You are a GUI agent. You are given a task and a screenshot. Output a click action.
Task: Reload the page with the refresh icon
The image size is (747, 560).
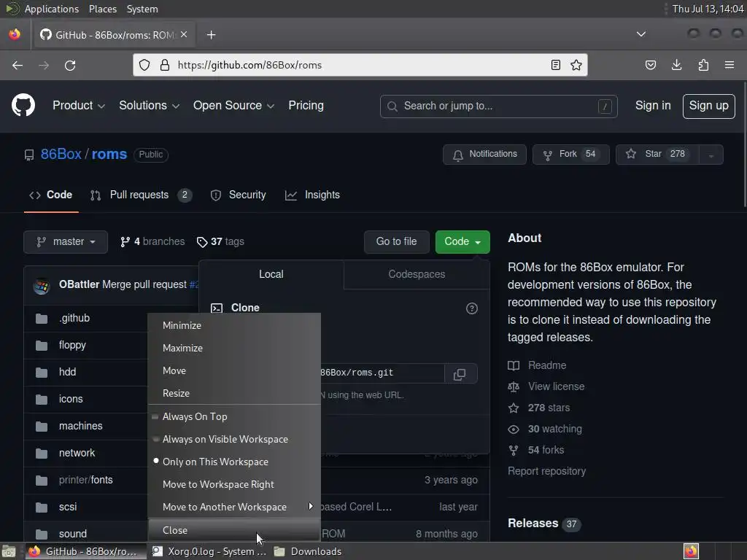point(70,65)
